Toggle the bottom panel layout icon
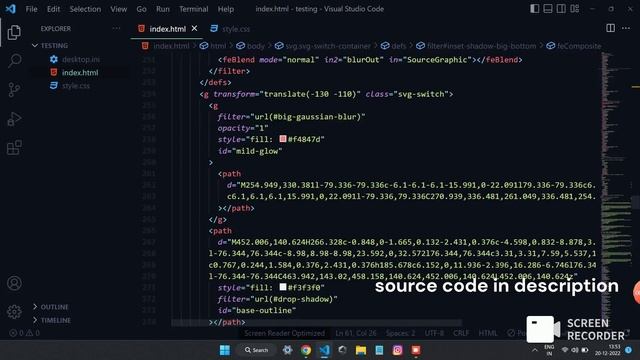The height and width of the screenshot is (360, 640). (x=548, y=9)
